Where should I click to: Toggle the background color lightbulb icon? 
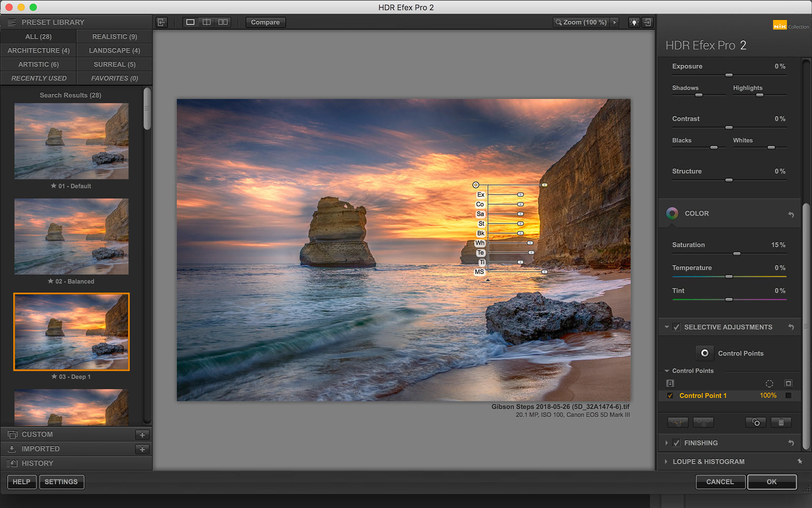[634, 22]
